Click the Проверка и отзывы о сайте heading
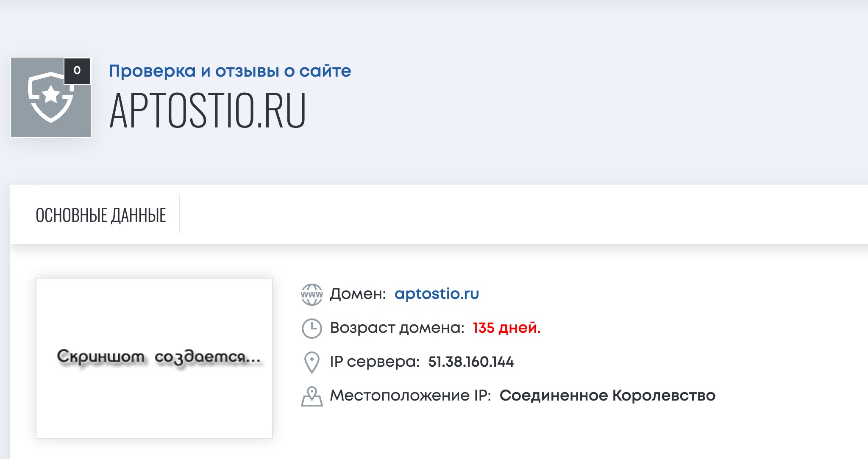The height and width of the screenshot is (459, 868). [x=230, y=71]
